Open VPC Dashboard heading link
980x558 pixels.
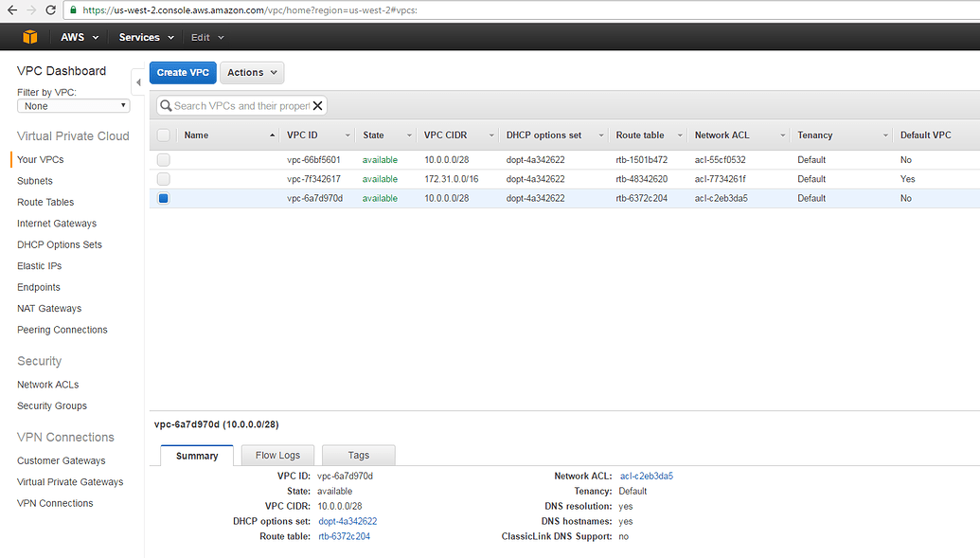tap(62, 71)
